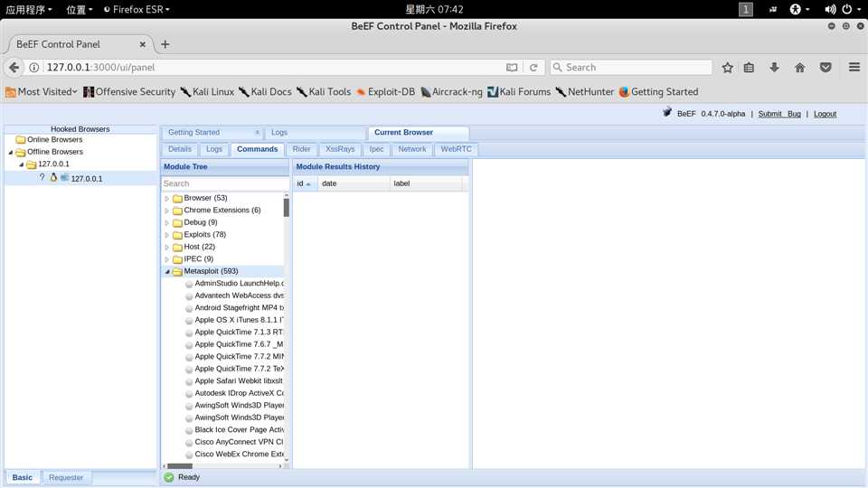Image resolution: width=868 pixels, height=488 pixels.
Task: Open the Aircrack-ng bookmark
Action: [451, 92]
